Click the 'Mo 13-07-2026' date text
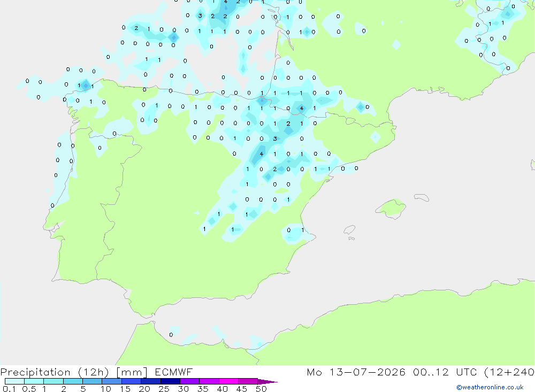Screen dimensions: 535x392 click(x=356, y=372)
